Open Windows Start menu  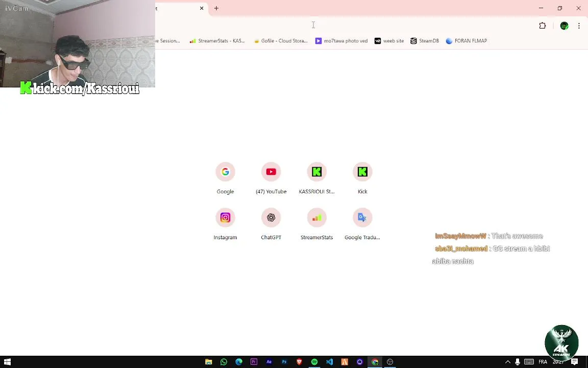[x=7, y=362]
